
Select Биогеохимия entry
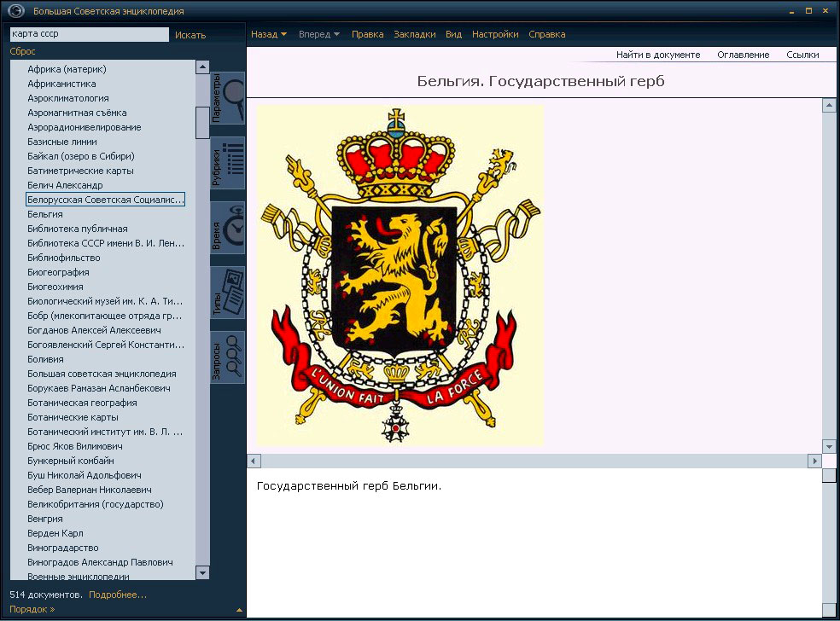(55, 287)
